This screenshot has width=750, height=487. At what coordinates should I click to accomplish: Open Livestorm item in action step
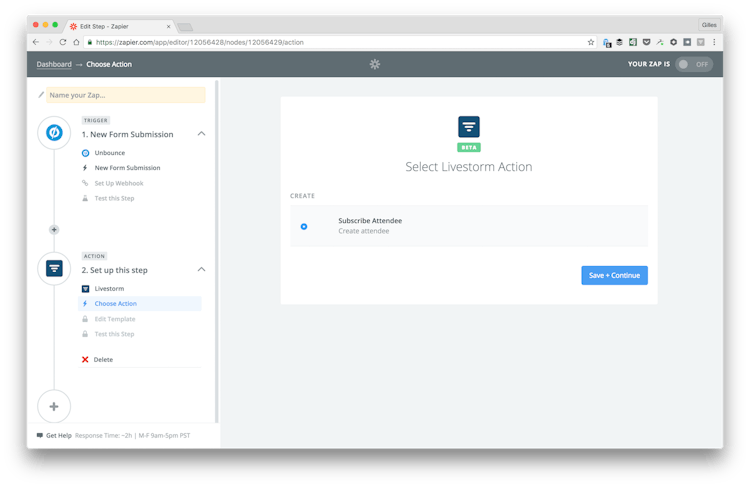109,288
